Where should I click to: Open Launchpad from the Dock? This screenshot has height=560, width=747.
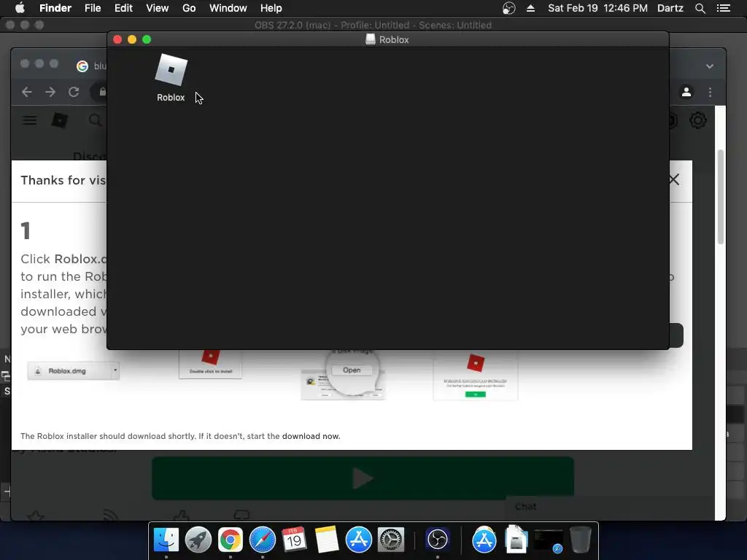tap(198, 540)
